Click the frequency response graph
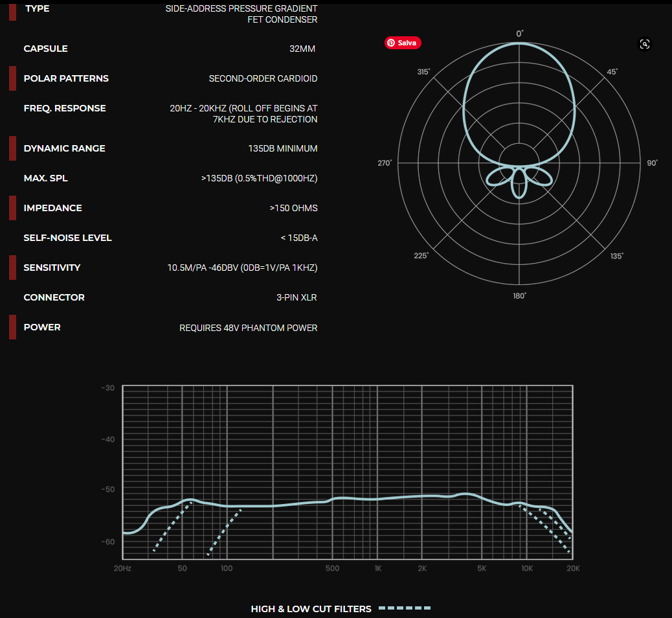 pyautogui.click(x=348, y=473)
